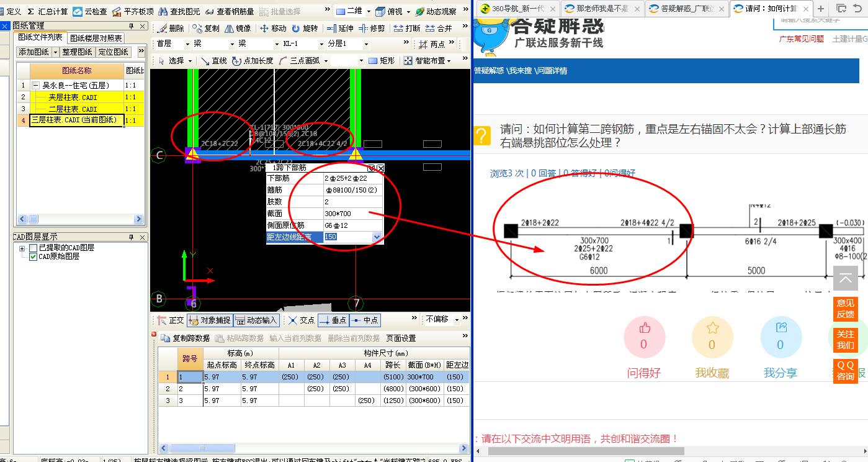868x462 pixels.
Task: Open 查看钢筋量 rebar quantity viewer
Action: pos(230,12)
